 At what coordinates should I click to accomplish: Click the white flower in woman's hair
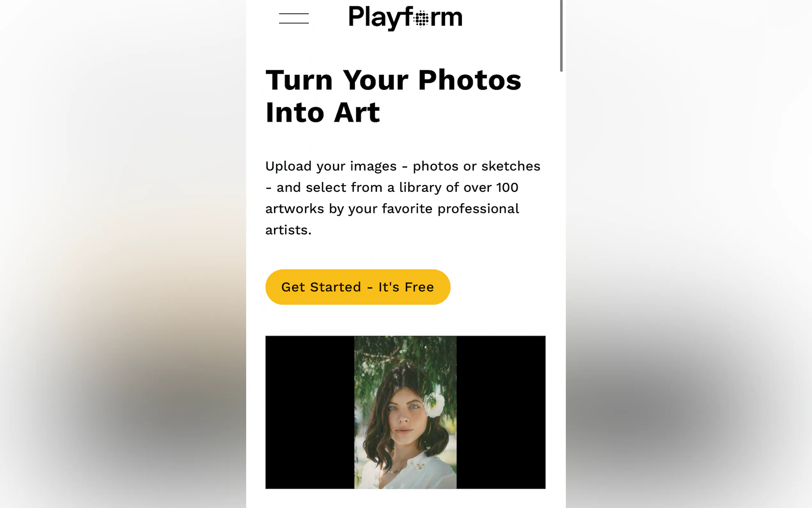434,405
